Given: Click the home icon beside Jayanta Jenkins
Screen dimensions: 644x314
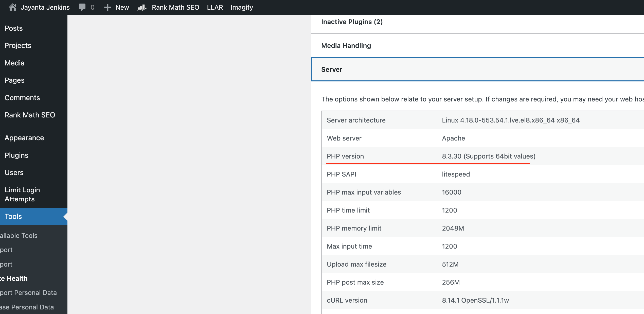Looking at the screenshot, I should pos(13,7).
